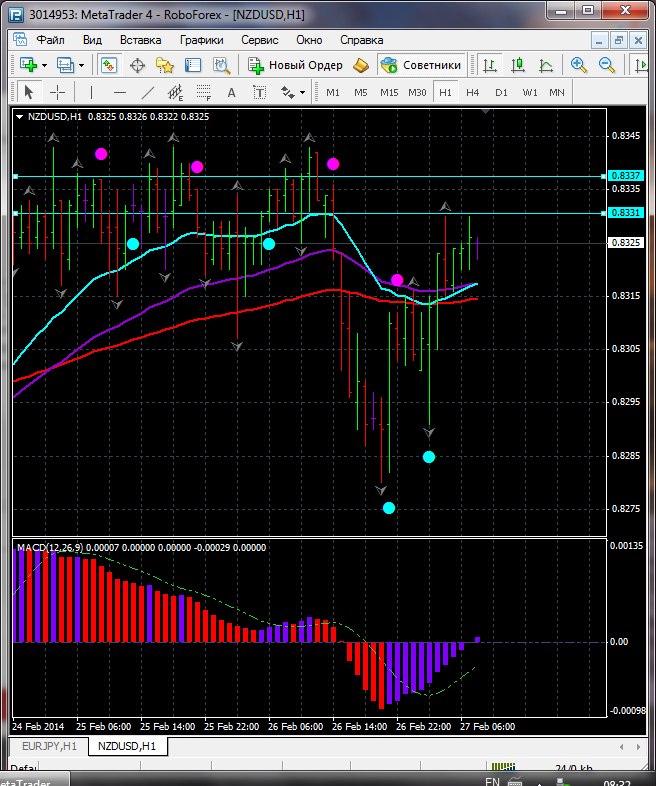Toggle the Market Watch window icon
This screenshot has height=786, width=656.
pyautogui.click(x=109, y=65)
